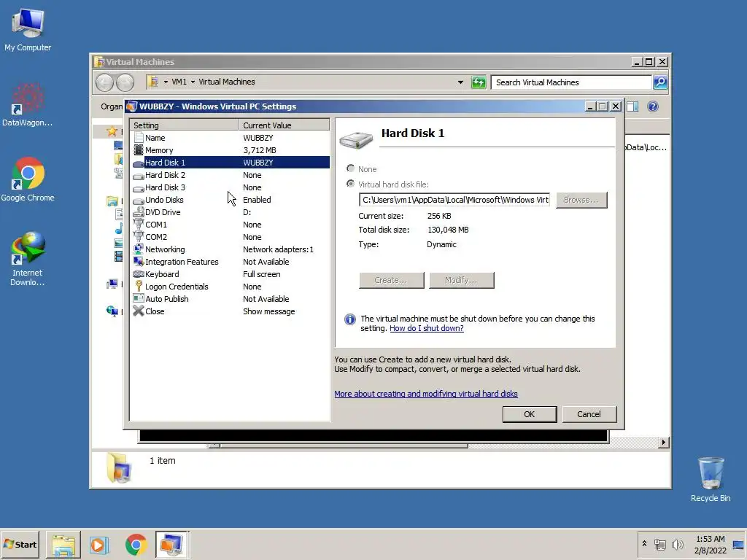747x560 pixels.
Task: Open the DataWagon desktop shortcut
Action: click(28, 105)
